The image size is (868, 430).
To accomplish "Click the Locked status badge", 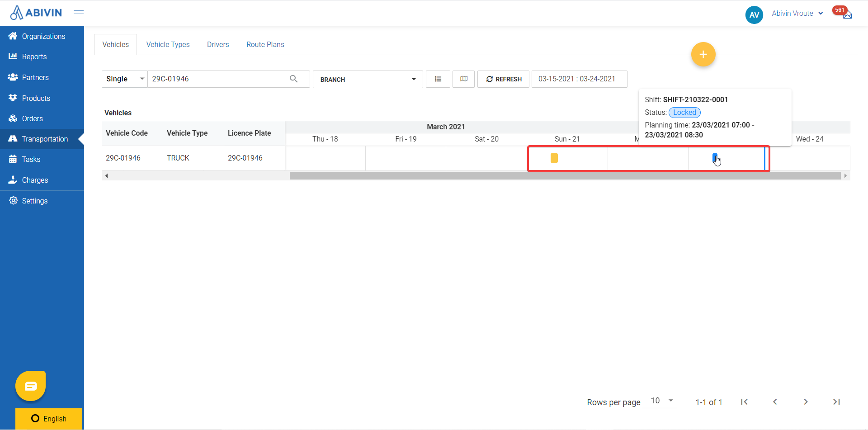I will pyautogui.click(x=684, y=112).
